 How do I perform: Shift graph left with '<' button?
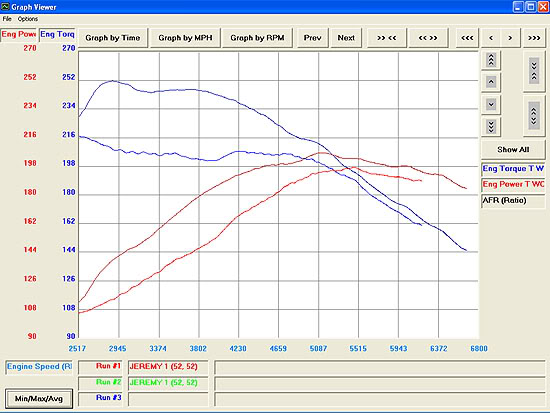491,38
